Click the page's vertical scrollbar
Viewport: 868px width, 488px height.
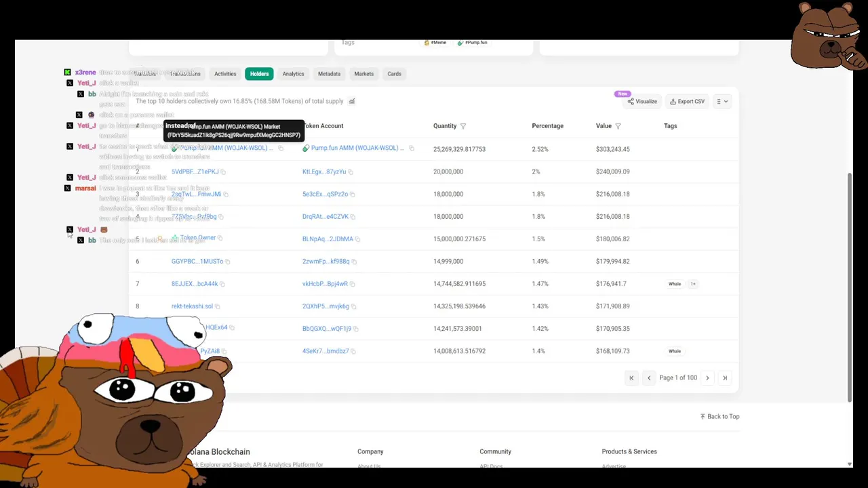(x=850, y=287)
